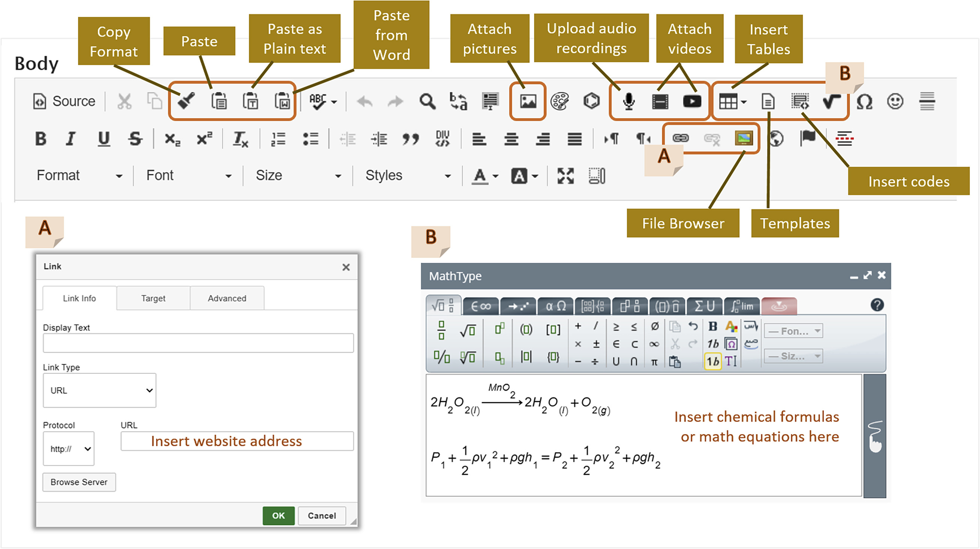Click the Browse Server button
The width and height of the screenshot is (980, 549).
[x=79, y=482]
